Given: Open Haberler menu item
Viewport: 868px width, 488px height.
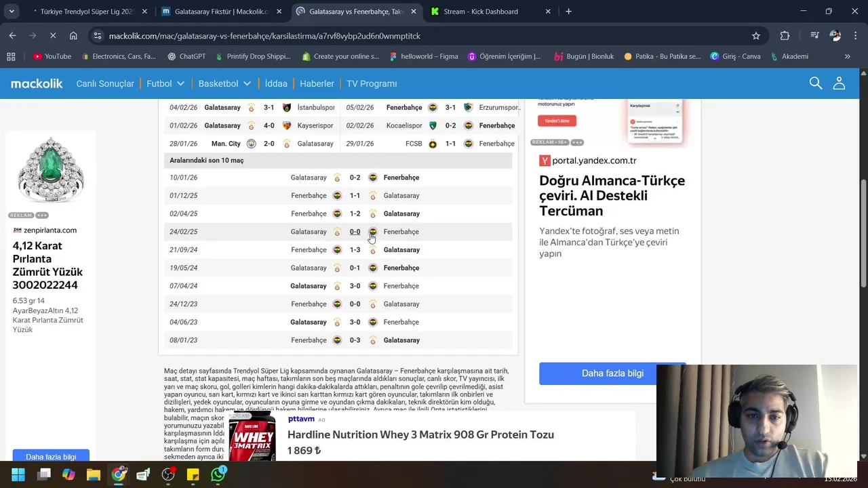Looking at the screenshot, I should click(x=317, y=83).
